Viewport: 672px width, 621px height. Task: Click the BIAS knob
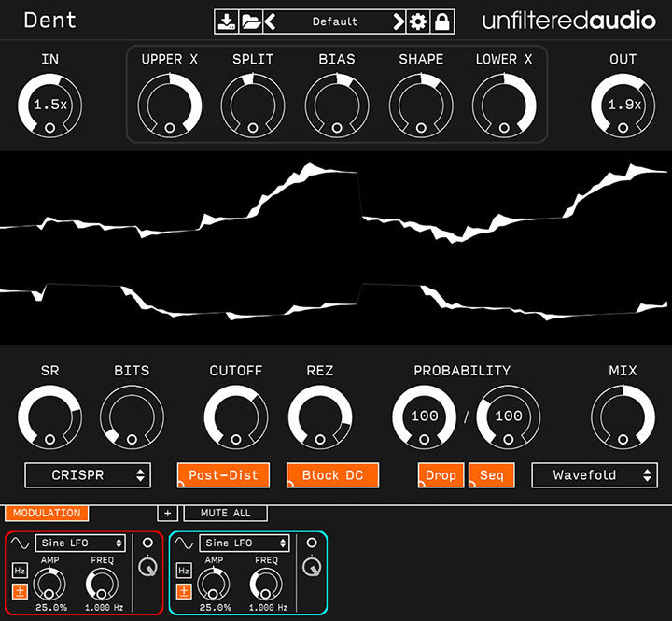tap(337, 106)
